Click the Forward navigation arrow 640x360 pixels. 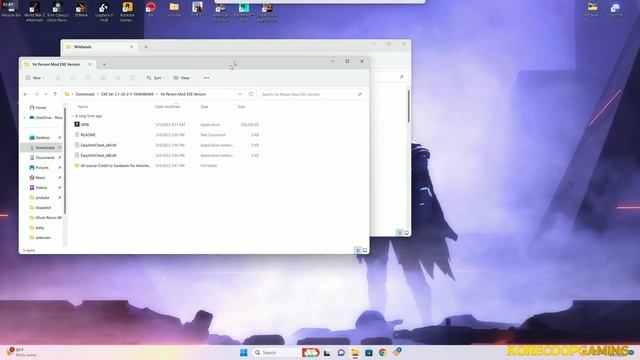[x=36, y=94]
